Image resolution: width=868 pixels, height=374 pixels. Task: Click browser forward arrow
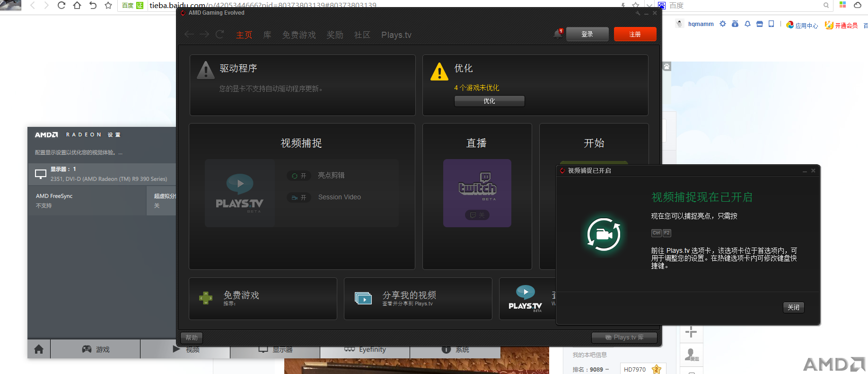[x=46, y=6]
